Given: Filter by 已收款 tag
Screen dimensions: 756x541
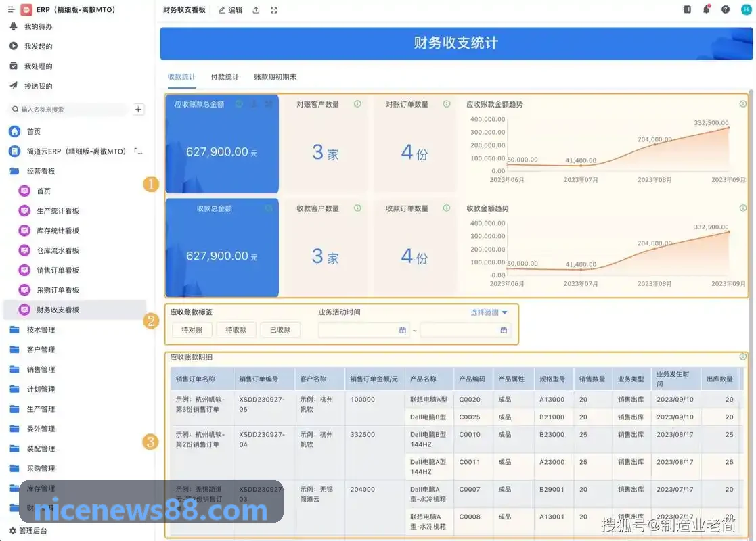Looking at the screenshot, I should [280, 330].
